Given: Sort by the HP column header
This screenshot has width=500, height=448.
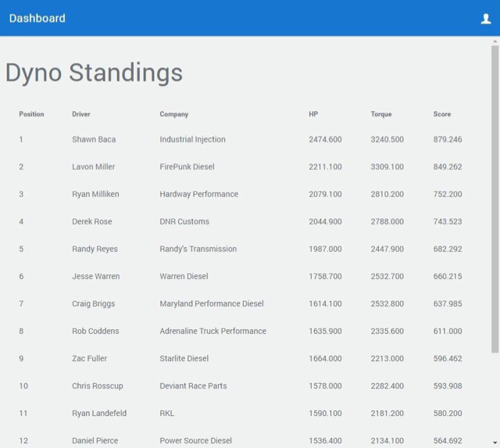Looking at the screenshot, I should pos(313,114).
